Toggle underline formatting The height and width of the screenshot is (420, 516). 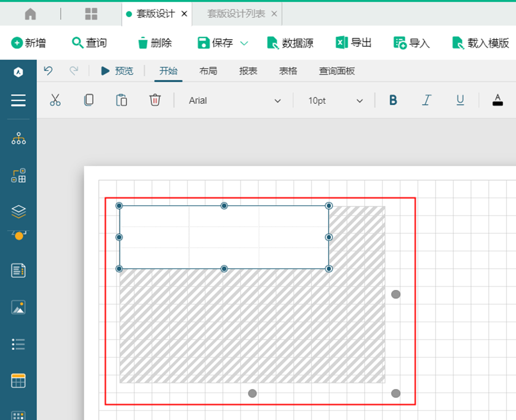[461, 100]
